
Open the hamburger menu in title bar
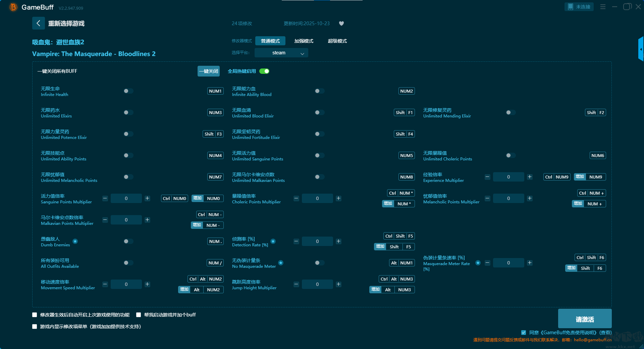click(603, 7)
